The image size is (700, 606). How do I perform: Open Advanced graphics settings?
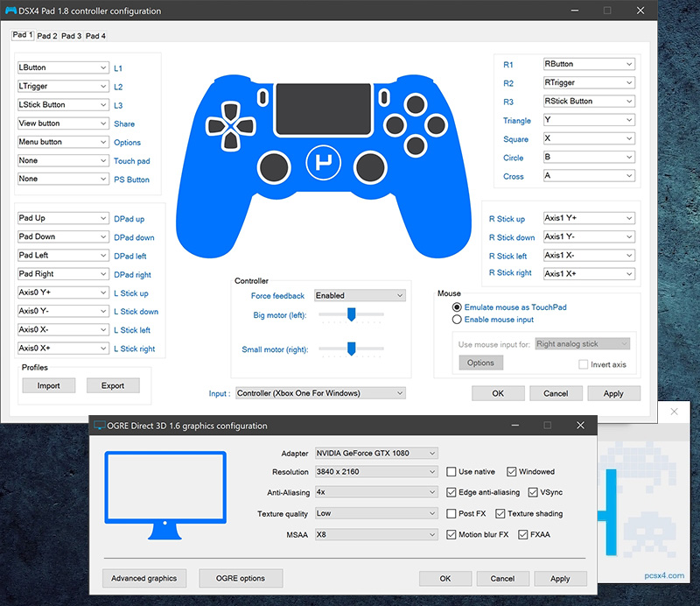pos(144,578)
